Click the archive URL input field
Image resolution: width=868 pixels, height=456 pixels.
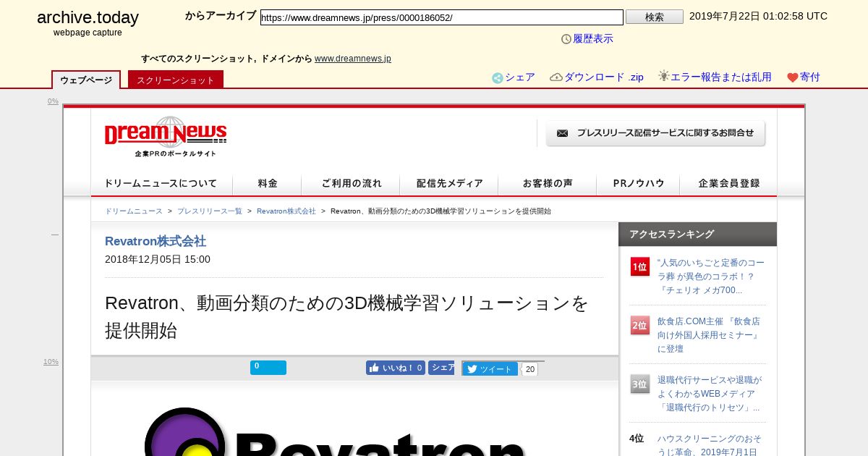pyautogui.click(x=442, y=17)
